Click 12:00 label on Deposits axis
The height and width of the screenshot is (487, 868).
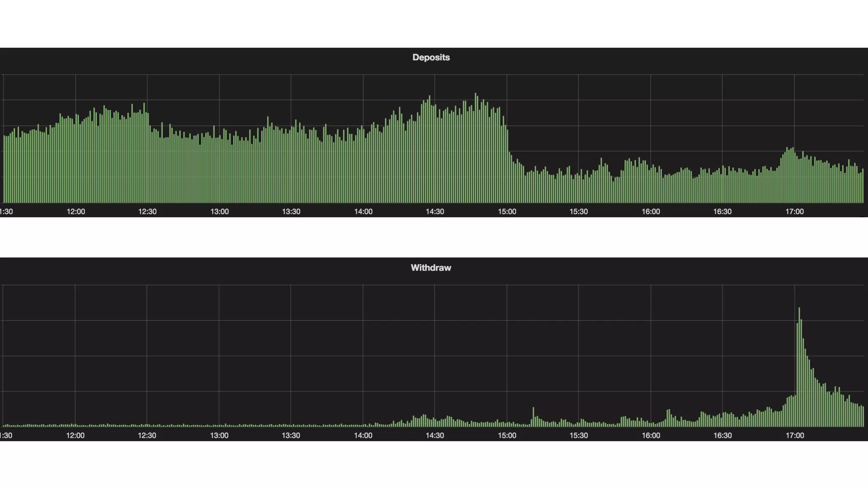(x=76, y=212)
